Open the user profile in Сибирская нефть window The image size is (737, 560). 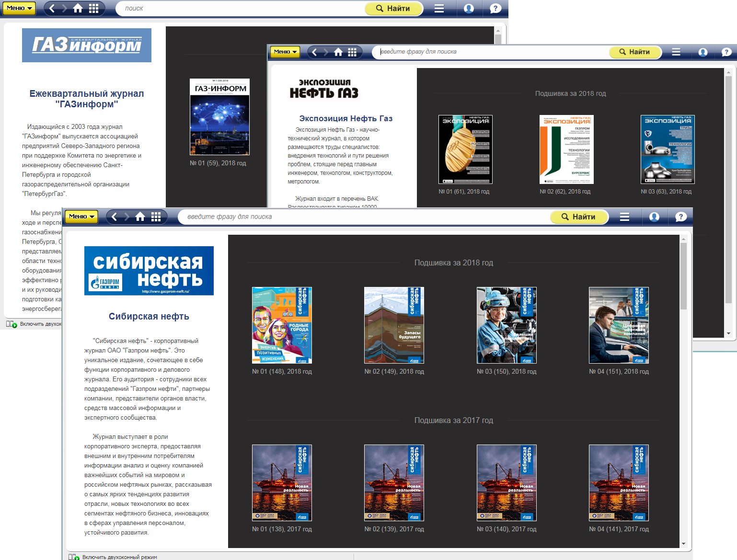(654, 217)
